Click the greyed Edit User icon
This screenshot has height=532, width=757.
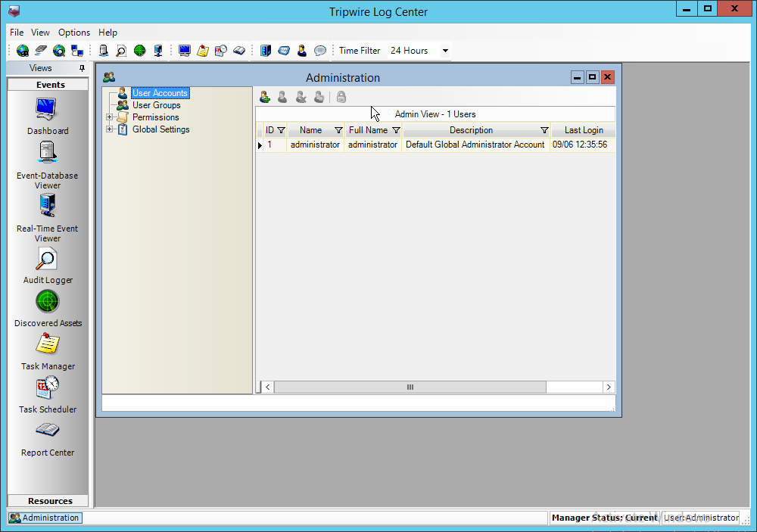tap(282, 97)
